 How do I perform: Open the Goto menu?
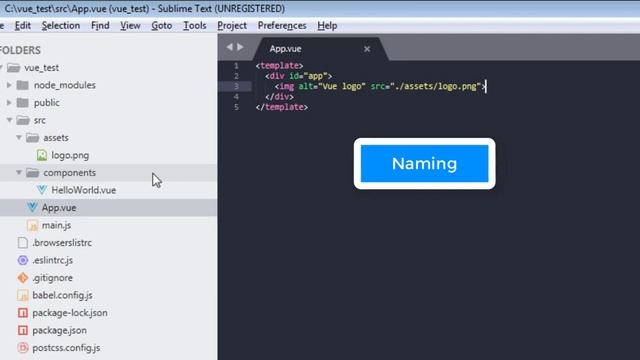[162, 26]
